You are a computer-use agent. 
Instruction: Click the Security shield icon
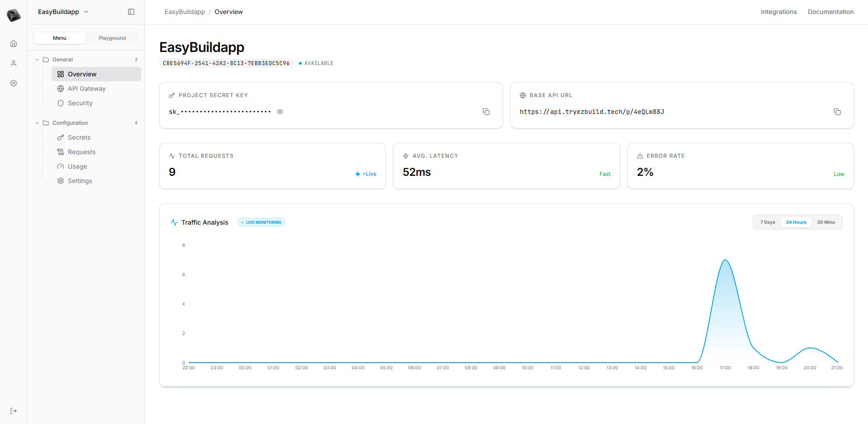61,103
